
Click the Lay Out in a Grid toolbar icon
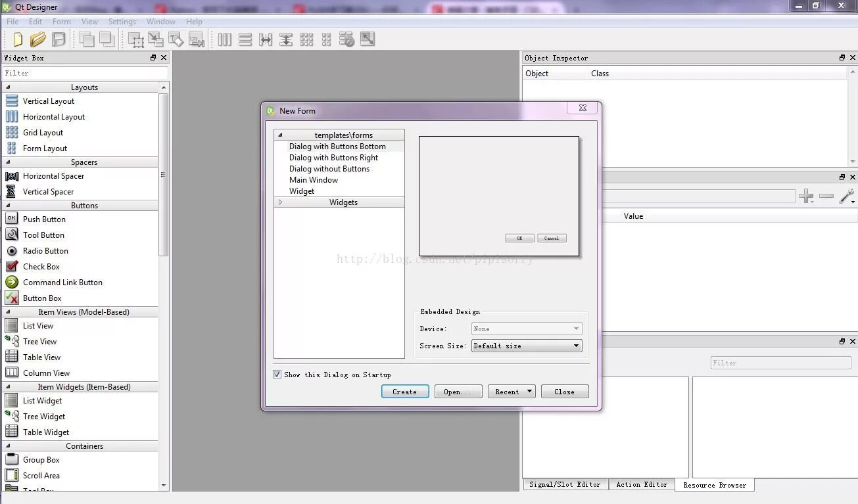306,39
